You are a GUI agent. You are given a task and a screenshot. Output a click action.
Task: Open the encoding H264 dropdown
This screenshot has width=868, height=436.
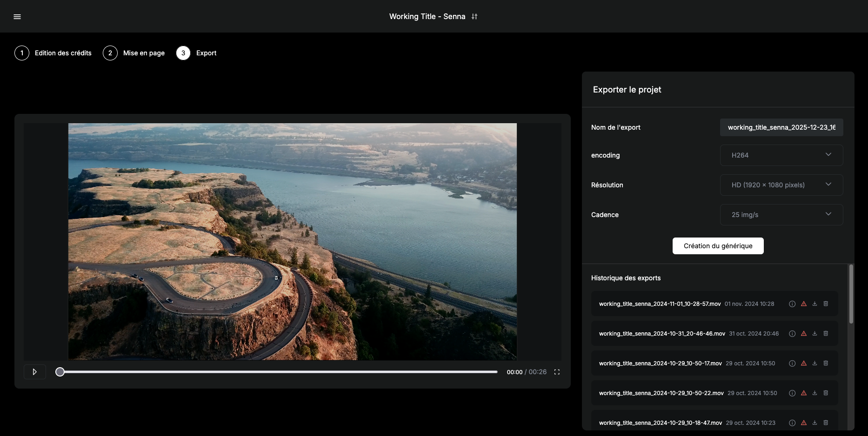781,155
